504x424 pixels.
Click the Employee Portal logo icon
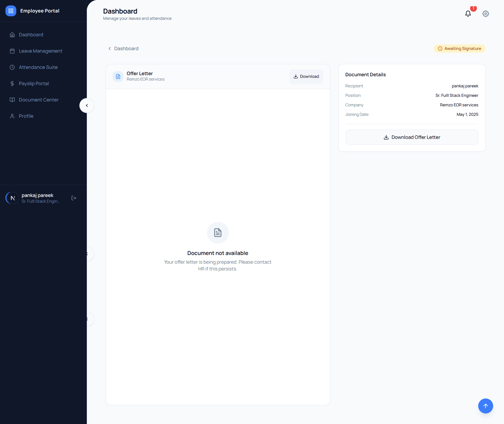coord(11,11)
